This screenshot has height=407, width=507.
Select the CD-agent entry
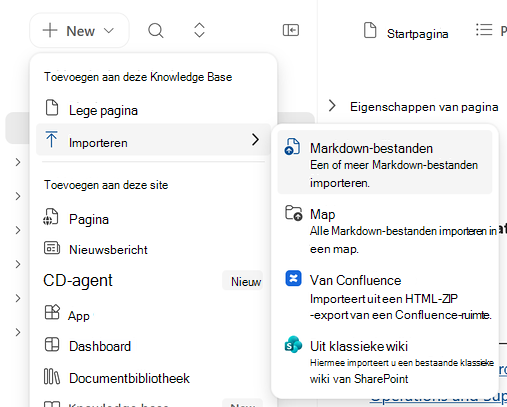tap(78, 280)
